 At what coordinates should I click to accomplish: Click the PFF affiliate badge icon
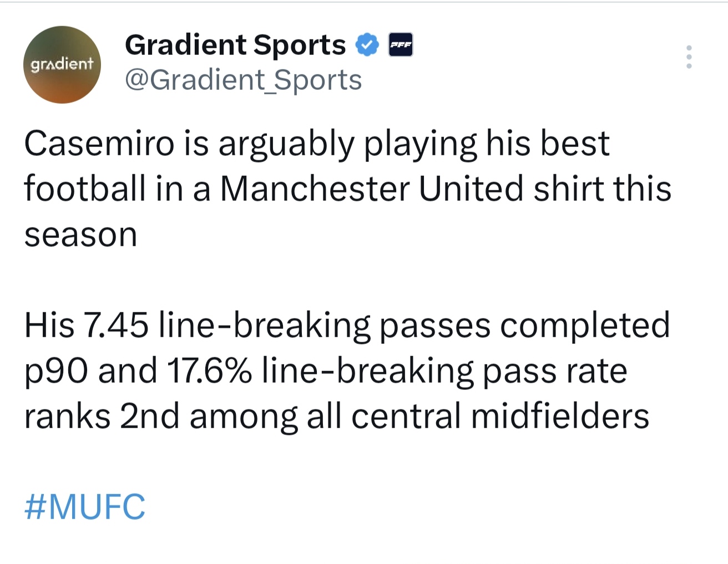pyautogui.click(x=400, y=45)
